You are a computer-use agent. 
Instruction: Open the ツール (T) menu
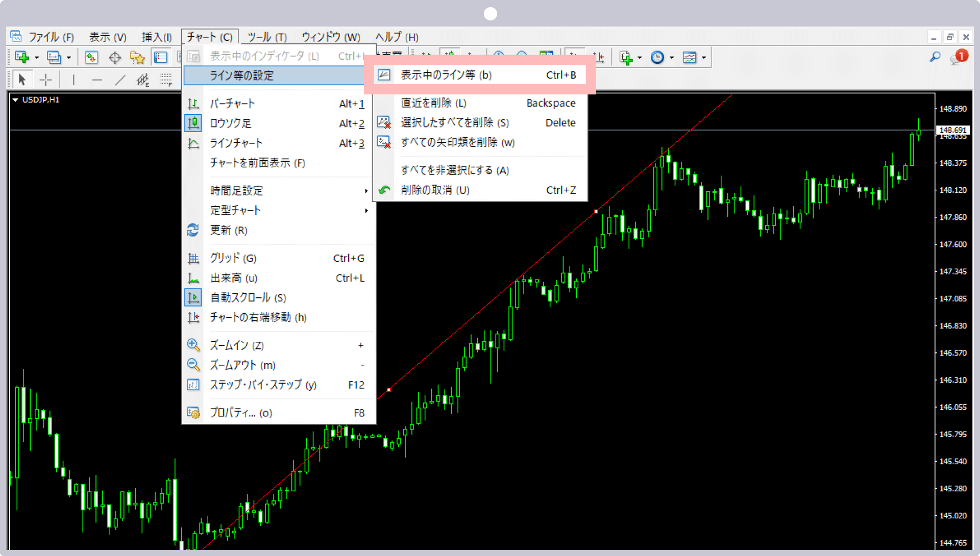pyautogui.click(x=267, y=37)
